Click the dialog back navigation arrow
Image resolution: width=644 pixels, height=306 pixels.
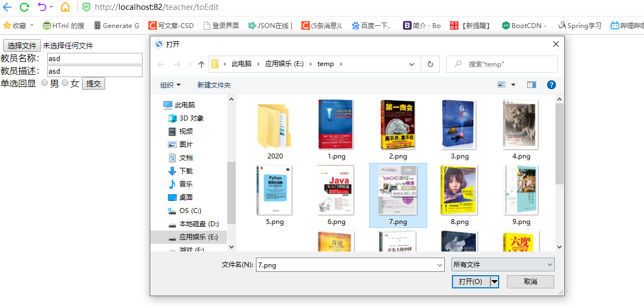[161, 64]
